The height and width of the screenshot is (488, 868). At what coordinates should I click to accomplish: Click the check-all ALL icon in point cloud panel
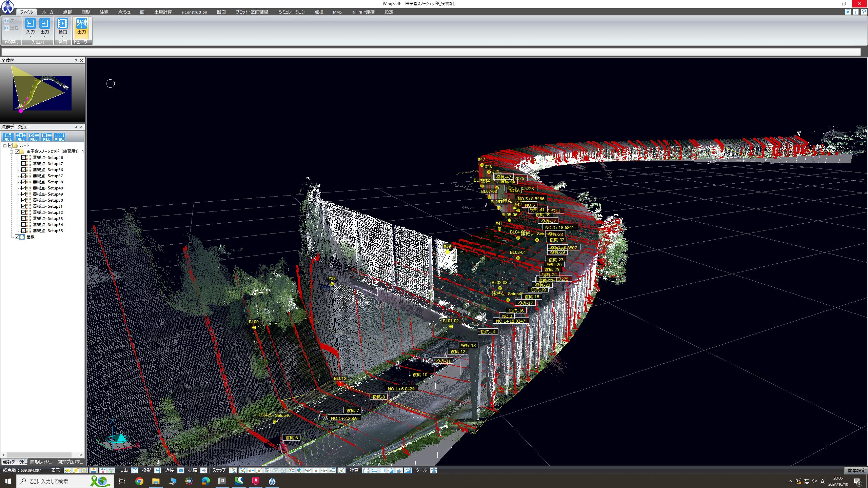coord(34,137)
